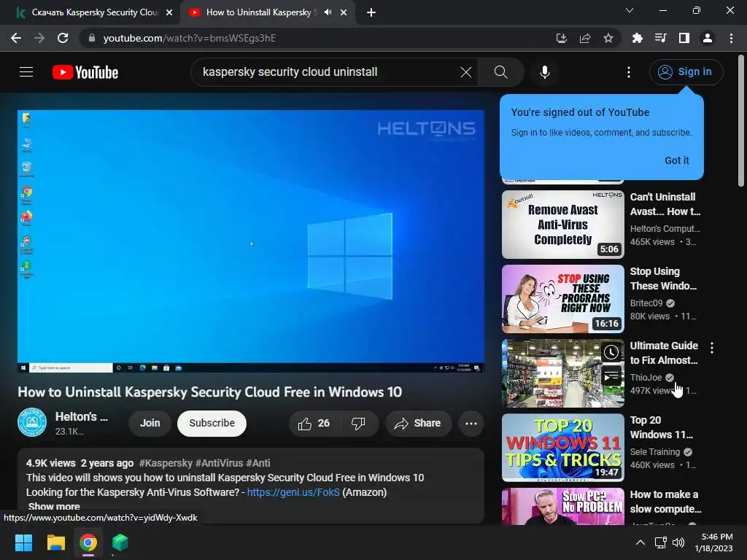Go back in browser history
The image size is (747, 560).
click(x=16, y=38)
